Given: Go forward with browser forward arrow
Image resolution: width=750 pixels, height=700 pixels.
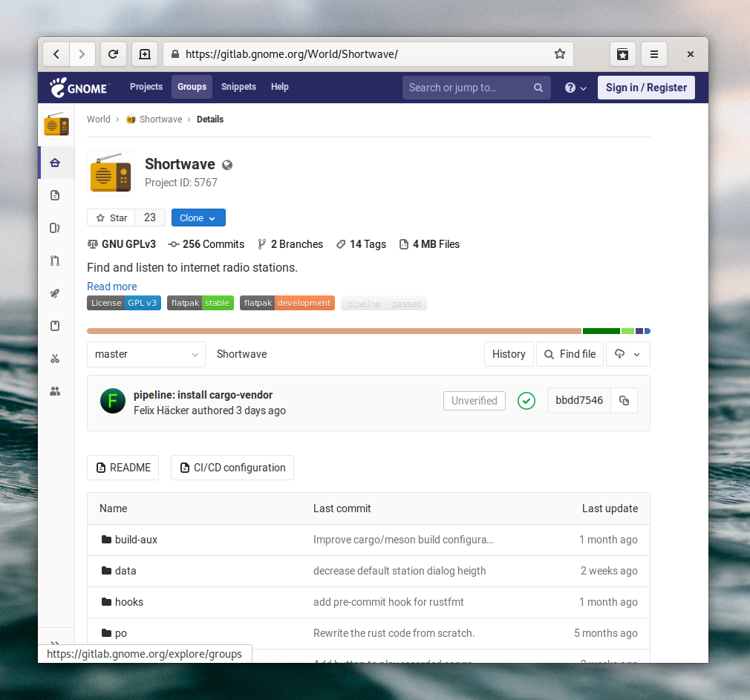Looking at the screenshot, I should 82,54.
